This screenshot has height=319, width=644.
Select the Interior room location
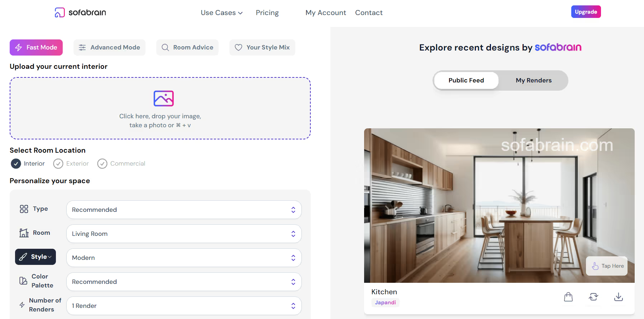28,163
